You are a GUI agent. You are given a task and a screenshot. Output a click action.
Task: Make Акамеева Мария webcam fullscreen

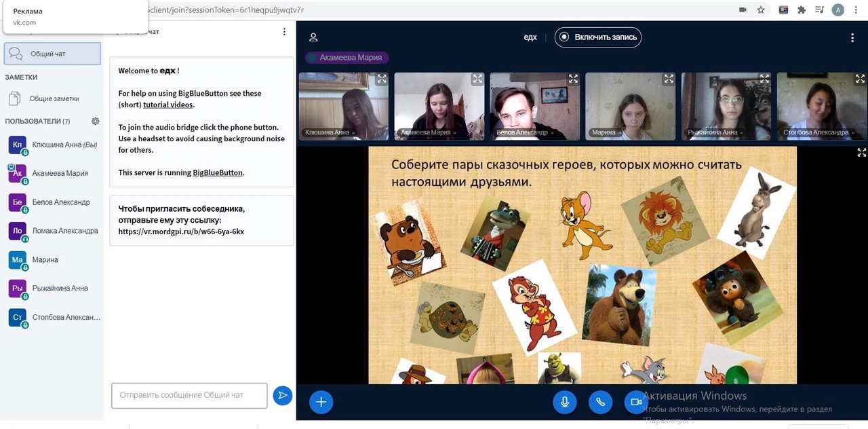click(477, 79)
